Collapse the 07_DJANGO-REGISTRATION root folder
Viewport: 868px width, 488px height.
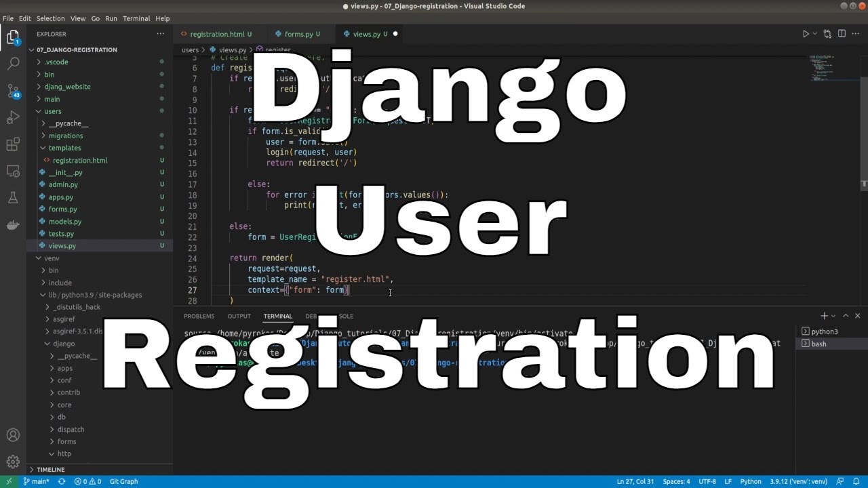pyautogui.click(x=100, y=49)
